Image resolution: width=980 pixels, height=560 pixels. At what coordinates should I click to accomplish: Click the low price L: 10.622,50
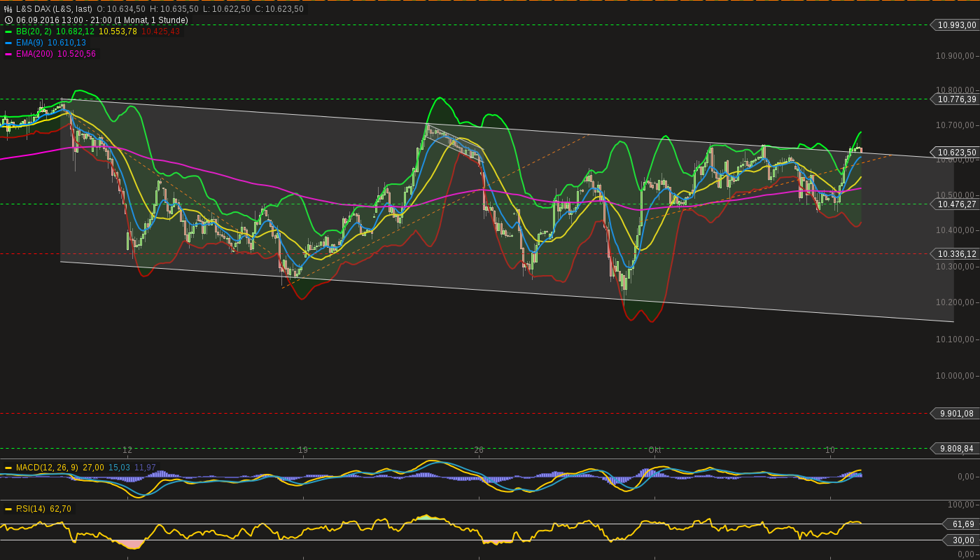226,9
